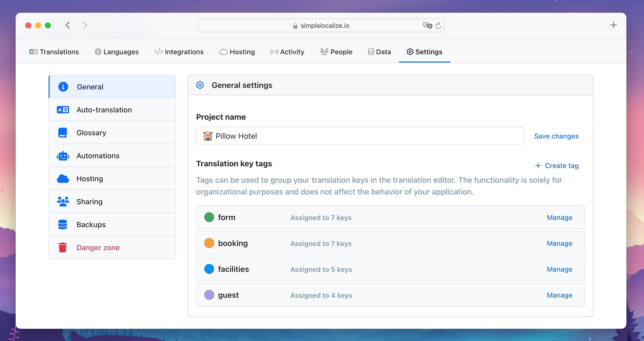The image size is (644, 341).
Task: Go back using the browser back arrow
Action: tap(68, 25)
